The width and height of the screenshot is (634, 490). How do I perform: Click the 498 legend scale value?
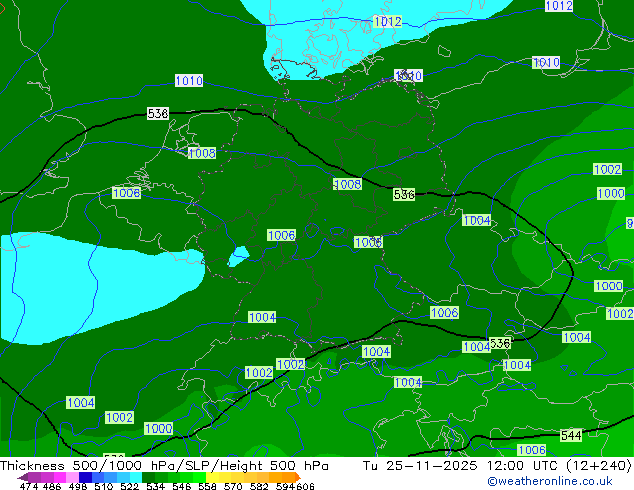(x=78, y=486)
